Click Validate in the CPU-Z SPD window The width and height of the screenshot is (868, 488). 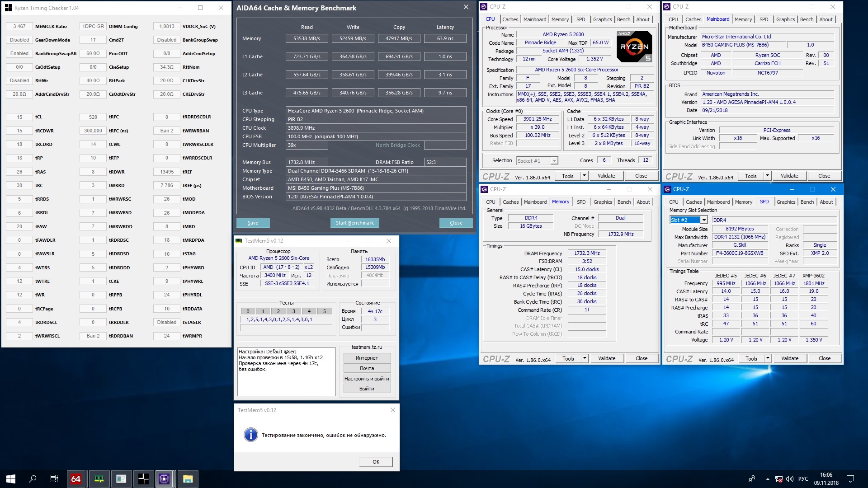click(789, 358)
